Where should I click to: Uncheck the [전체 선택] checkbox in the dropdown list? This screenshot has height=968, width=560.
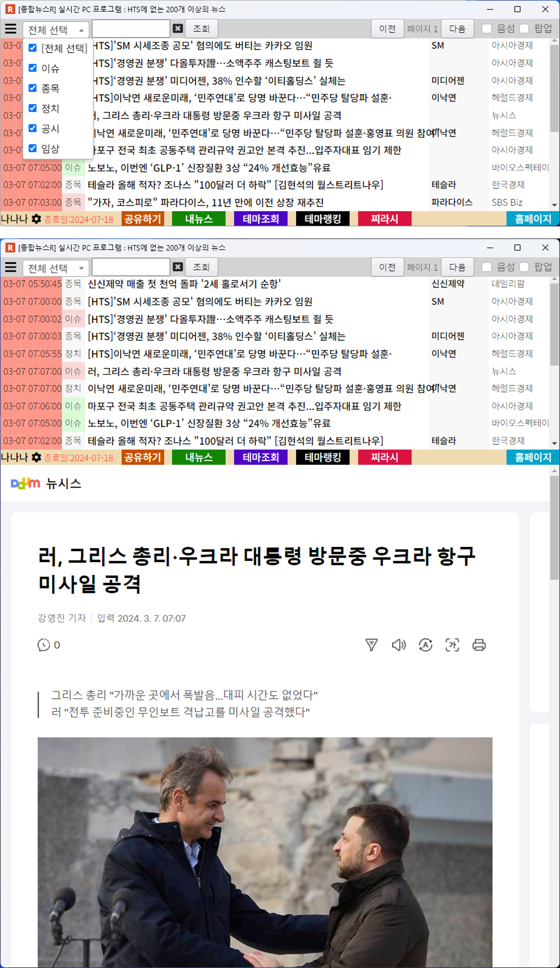point(33,48)
